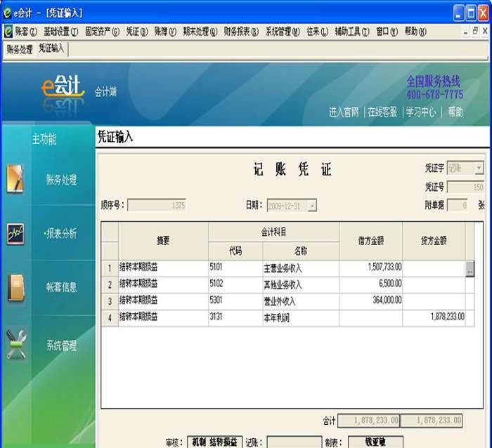Screen dimensions: 492x448
Task: Select row number 1 header
Action: click(110, 268)
